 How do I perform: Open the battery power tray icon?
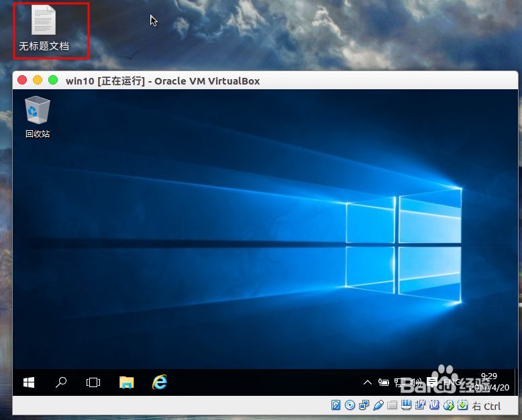click(384, 382)
